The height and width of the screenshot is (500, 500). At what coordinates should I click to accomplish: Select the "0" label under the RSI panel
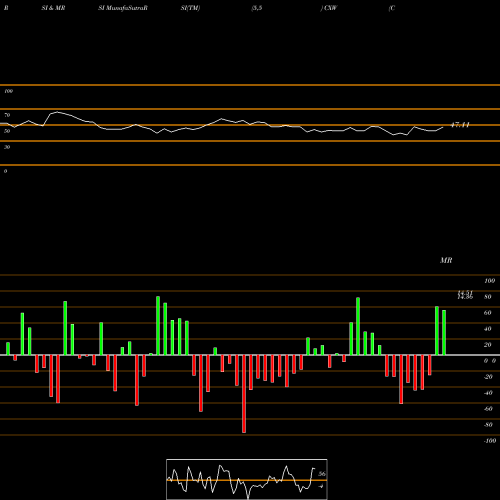point(5,171)
